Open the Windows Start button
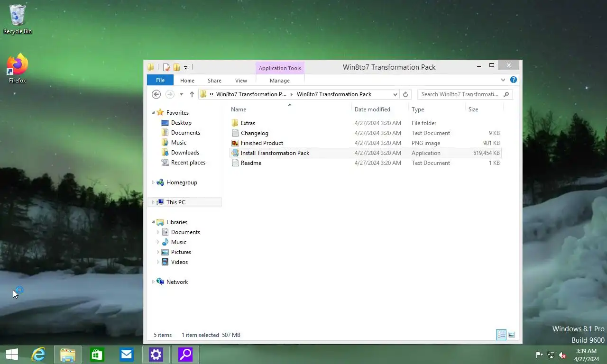Screen dimensions: 607x364 point(12,355)
